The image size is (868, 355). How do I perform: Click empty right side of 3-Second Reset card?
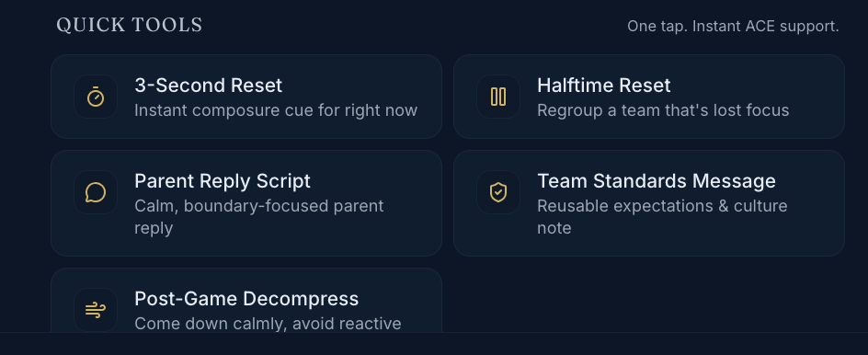click(430, 97)
